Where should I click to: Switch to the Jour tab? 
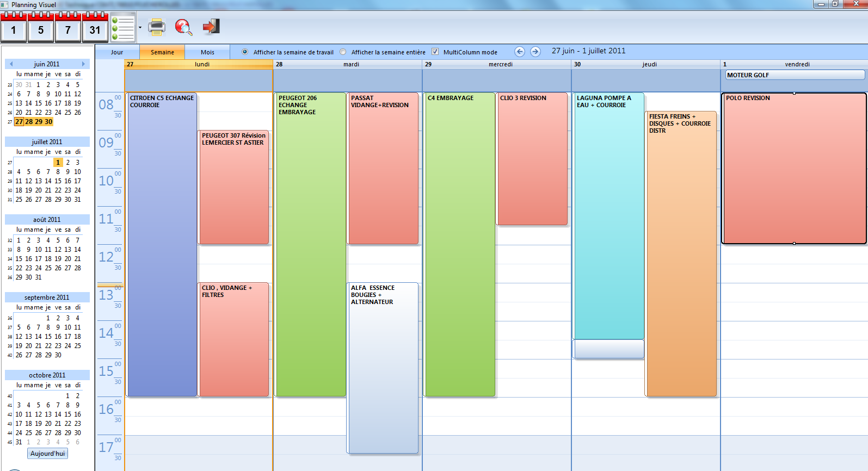pyautogui.click(x=117, y=52)
